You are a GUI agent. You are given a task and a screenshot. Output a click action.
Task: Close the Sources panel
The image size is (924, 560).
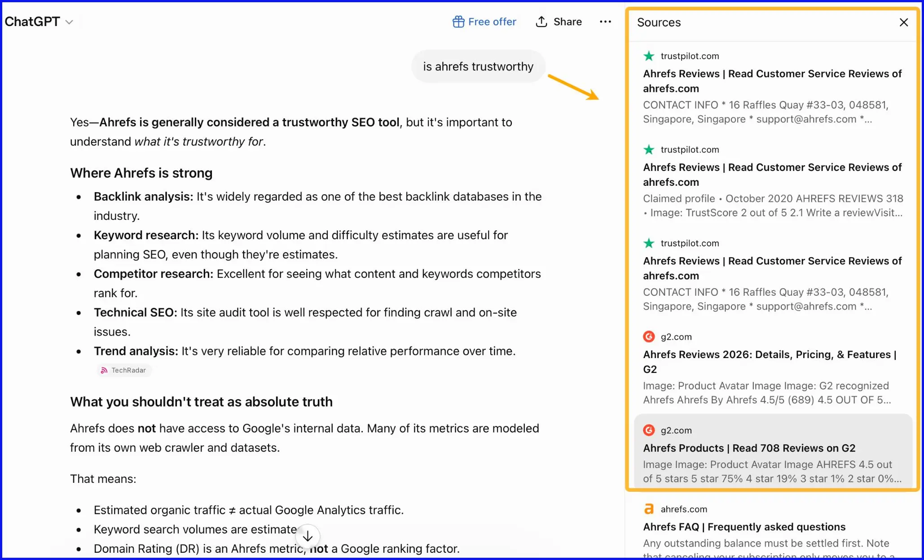[x=904, y=22]
